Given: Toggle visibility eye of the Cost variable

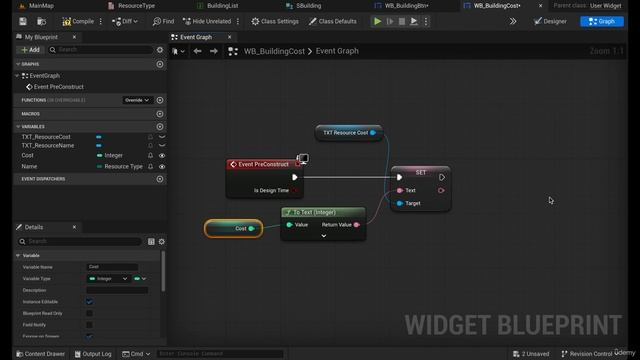Looking at the screenshot, I should tap(162, 156).
